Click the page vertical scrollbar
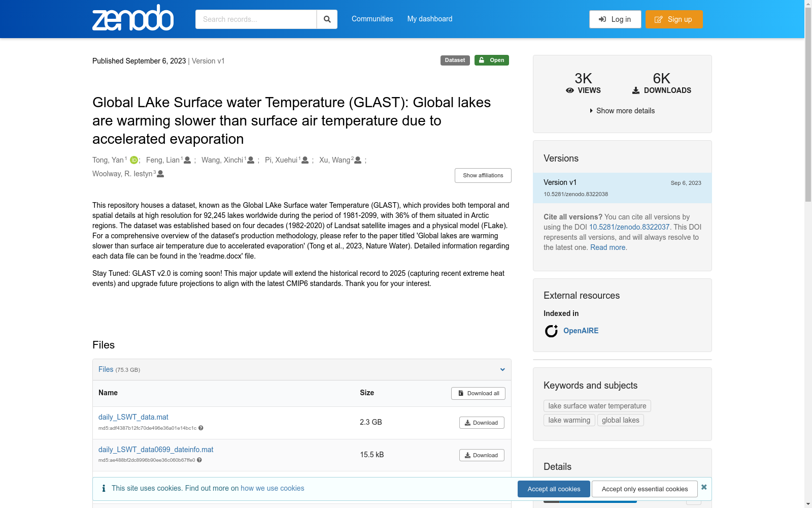The image size is (812, 508). click(808, 254)
